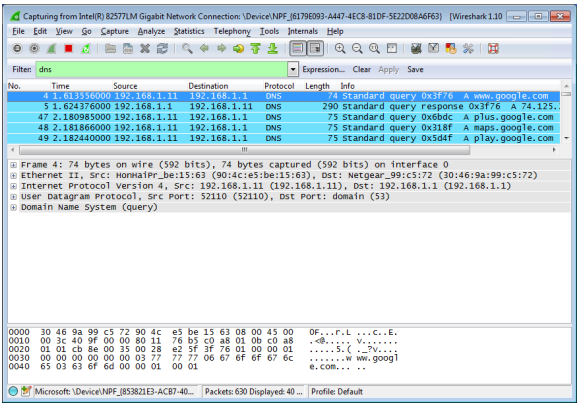Reset zoom to normal size icon

[x=374, y=49]
